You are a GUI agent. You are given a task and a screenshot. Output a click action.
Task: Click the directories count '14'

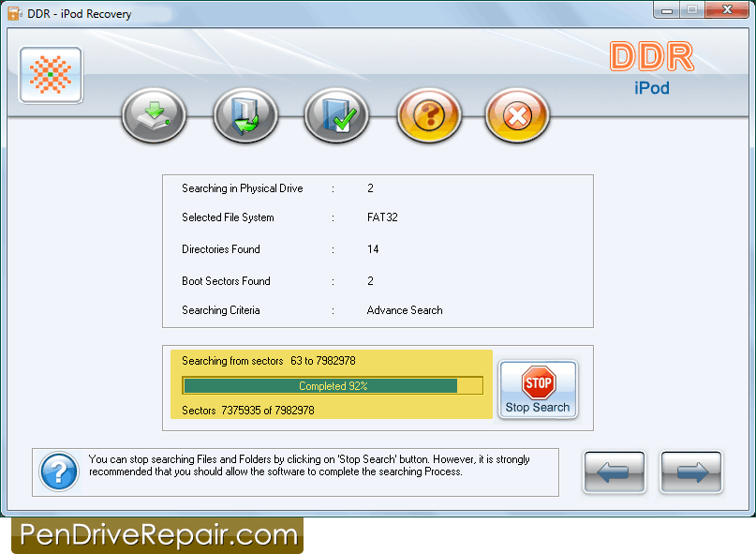pyautogui.click(x=373, y=249)
